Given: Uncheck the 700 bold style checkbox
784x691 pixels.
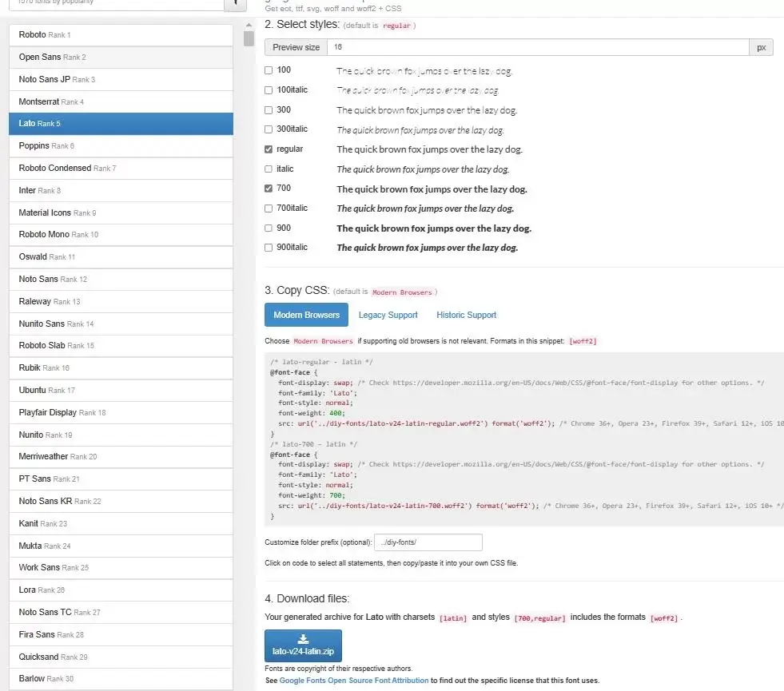Looking at the screenshot, I should tap(269, 189).
